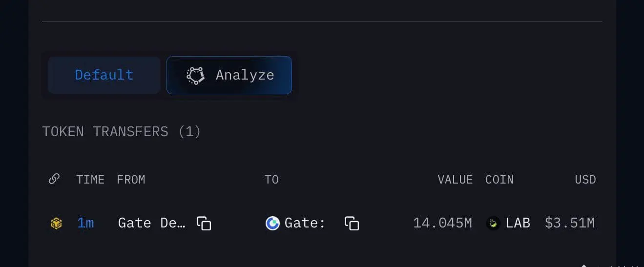Open the 1m transaction time link
Screen dimensions: 644x267
point(85,223)
